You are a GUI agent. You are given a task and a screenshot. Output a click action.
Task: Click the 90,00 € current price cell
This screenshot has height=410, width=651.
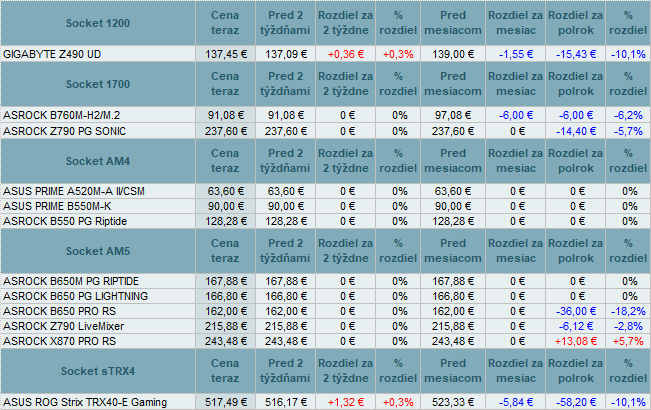(225, 206)
